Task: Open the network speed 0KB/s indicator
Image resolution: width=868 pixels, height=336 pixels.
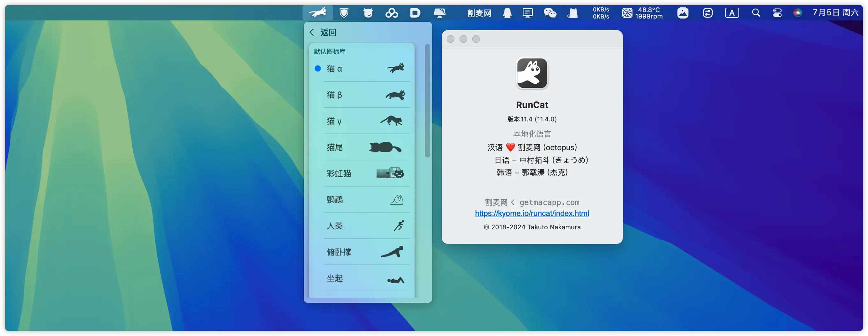Action: (601, 13)
